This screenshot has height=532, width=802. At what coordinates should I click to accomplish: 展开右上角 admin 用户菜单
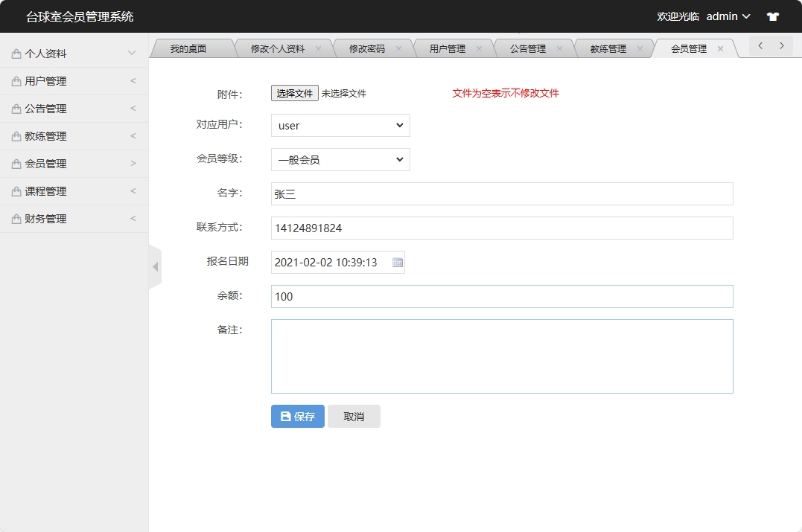point(726,16)
